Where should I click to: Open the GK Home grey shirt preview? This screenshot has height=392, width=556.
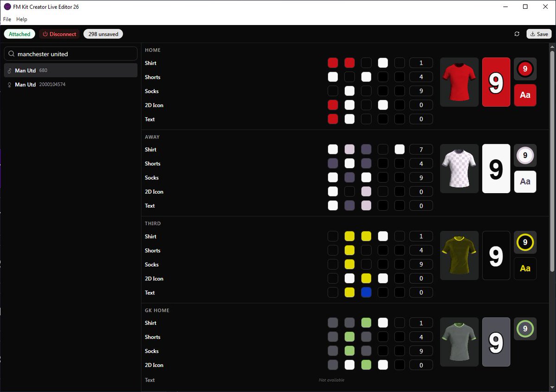pos(459,342)
